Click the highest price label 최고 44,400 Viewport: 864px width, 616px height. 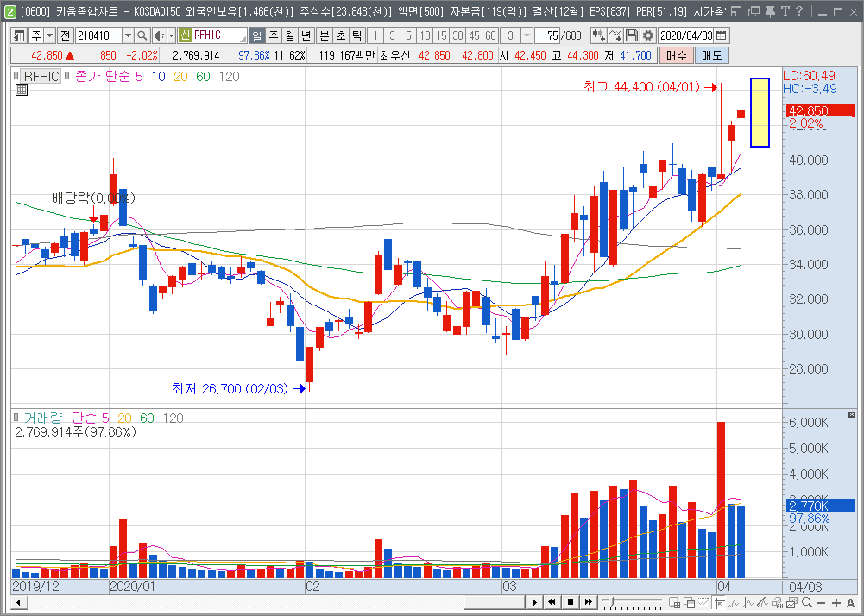pyautogui.click(x=640, y=87)
